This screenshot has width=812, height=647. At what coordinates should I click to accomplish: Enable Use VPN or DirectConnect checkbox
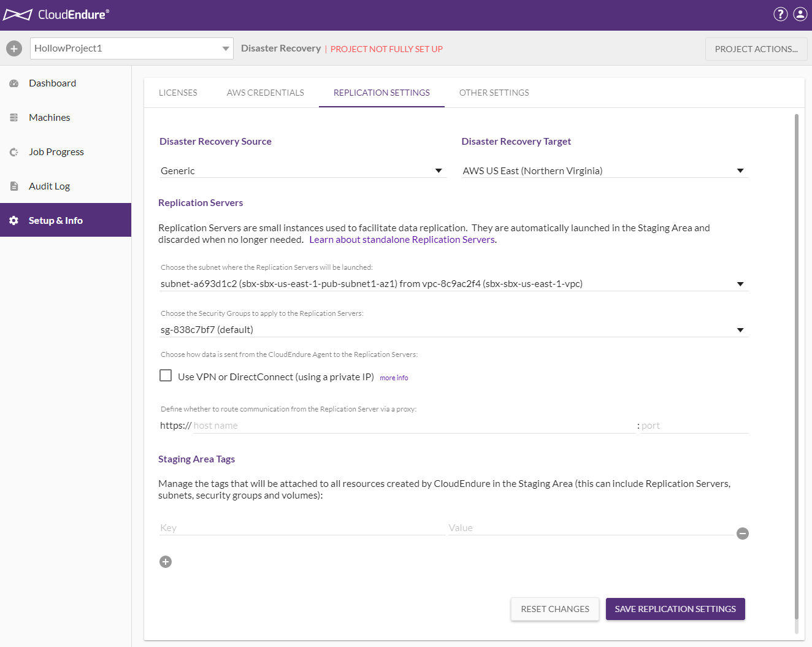166,375
